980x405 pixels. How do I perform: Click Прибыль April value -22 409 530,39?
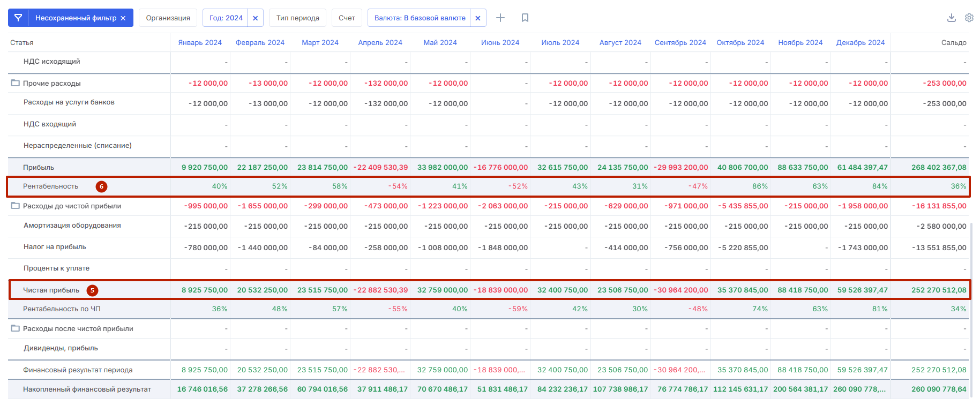(x=381, y=168)
